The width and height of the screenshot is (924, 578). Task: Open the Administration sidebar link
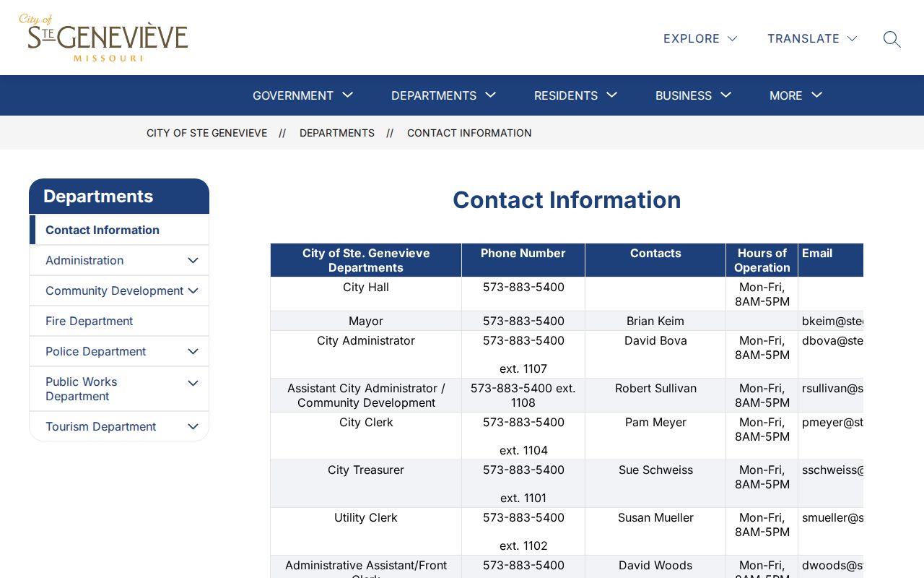(x=84, y=260)
